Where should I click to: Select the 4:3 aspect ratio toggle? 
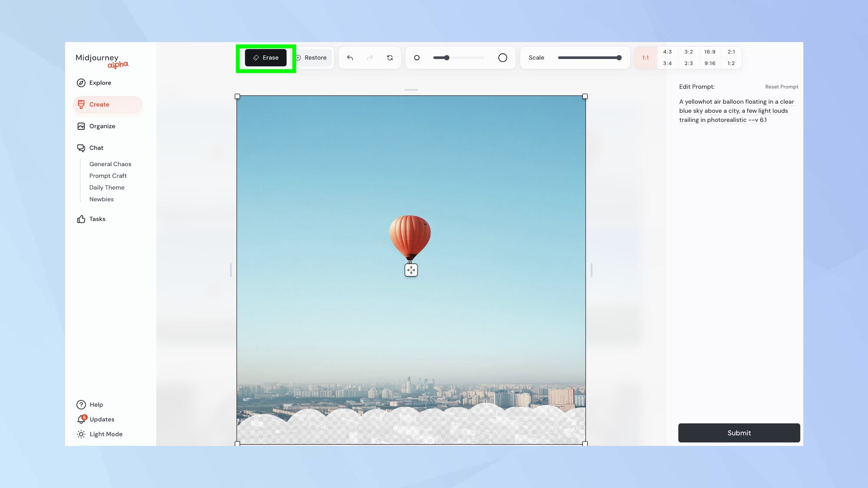tap(667, 51)
